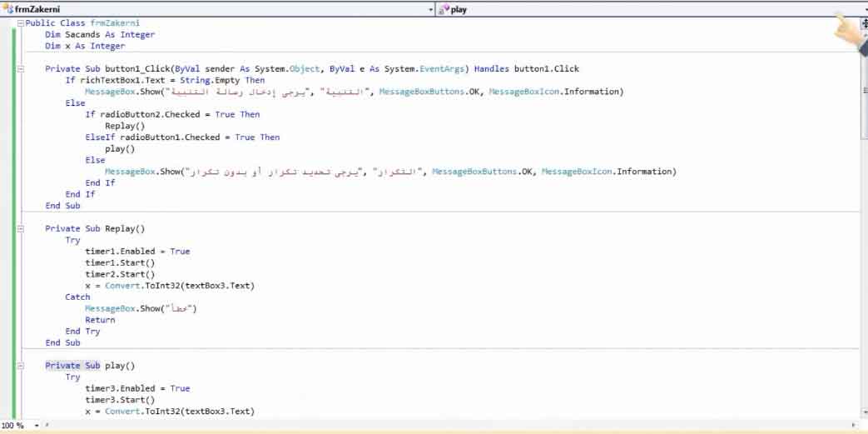Click the Return keyword in Replay
Viewport: 868px width, 434px height.
pyautogui.click(x=100, y=320)
